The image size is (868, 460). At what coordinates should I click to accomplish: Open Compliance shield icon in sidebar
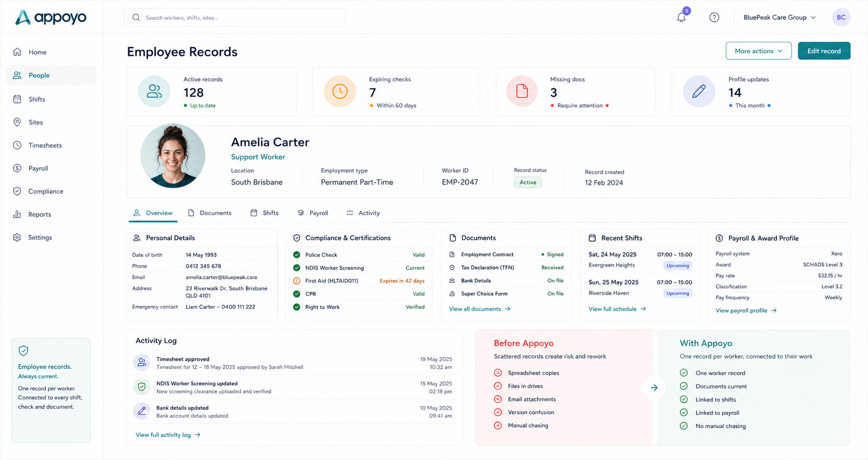[x=17, y=191]
